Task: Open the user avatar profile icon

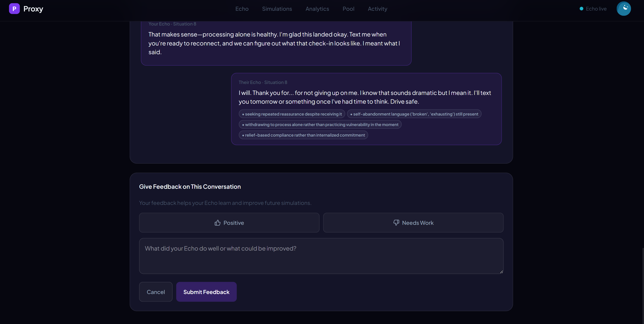Action: coord(623,9)
